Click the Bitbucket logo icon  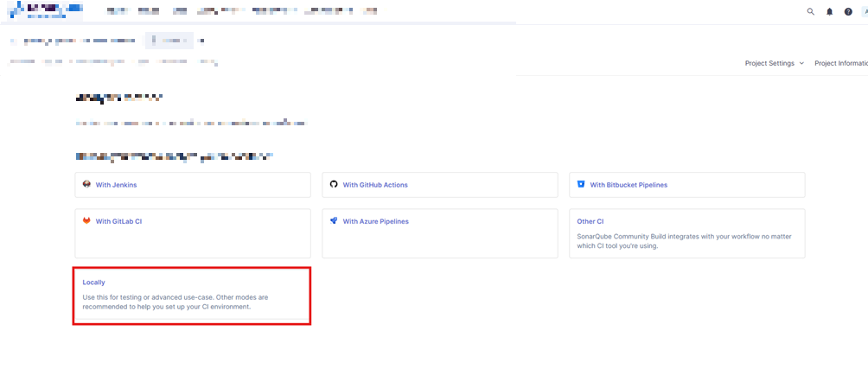point(581,184)
